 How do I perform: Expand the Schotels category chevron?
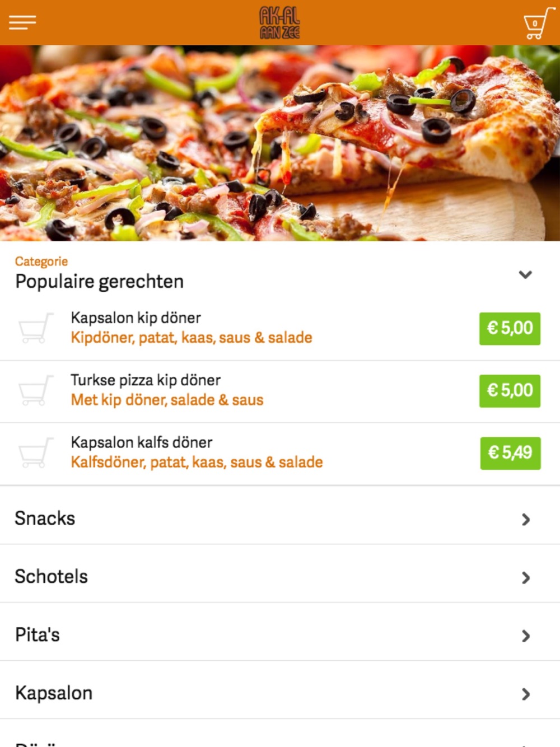pyautogui.click(x=525, y=578)
